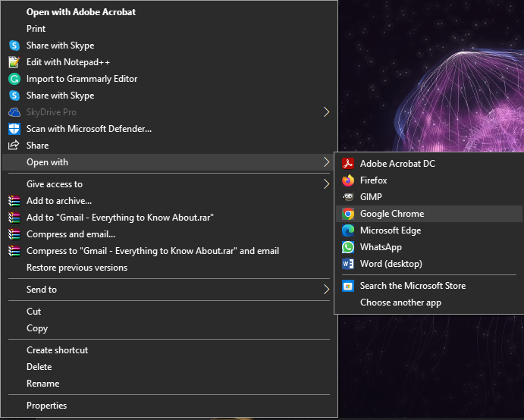Click the Share arrow icon
Screen dimensions: 524x420
tap(14, 145)
